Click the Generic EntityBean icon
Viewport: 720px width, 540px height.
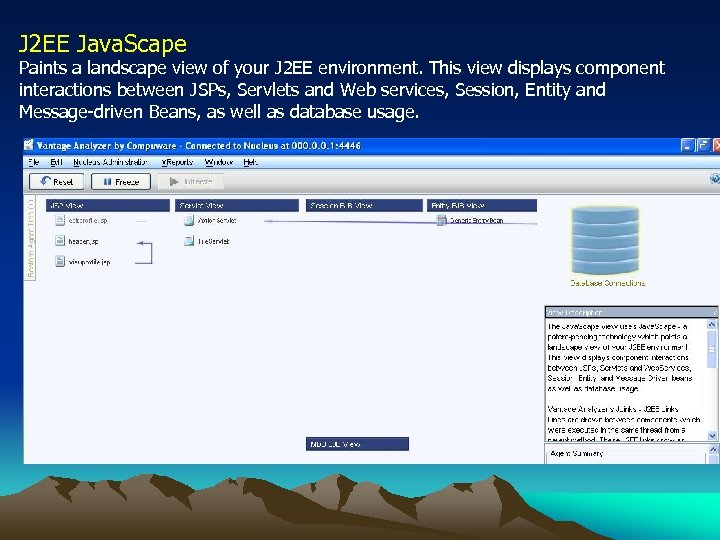point(441,220)
